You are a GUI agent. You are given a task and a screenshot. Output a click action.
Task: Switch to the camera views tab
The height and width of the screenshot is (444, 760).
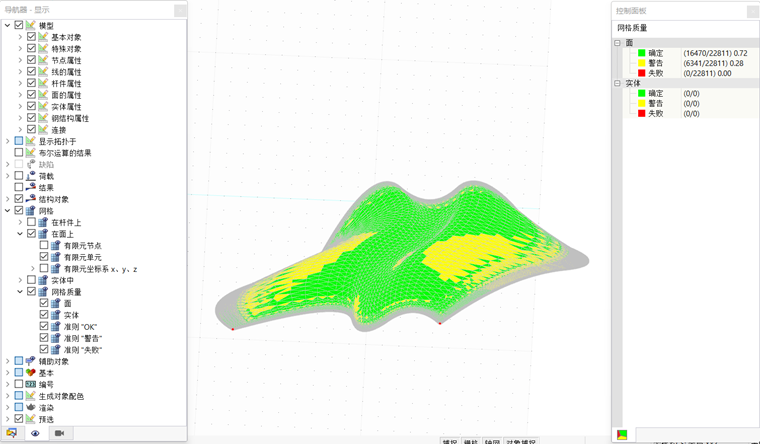60,433
